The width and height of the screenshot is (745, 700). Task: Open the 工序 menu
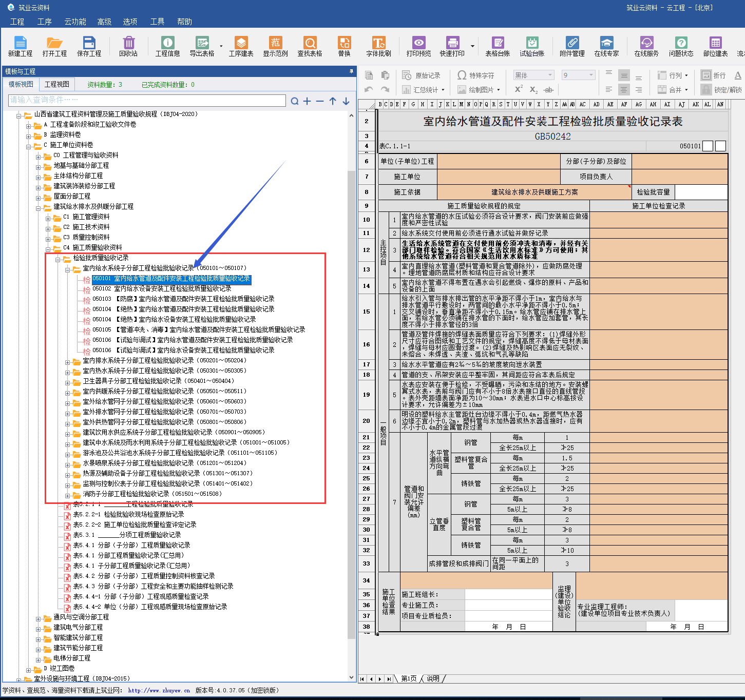tap(45, 22)
